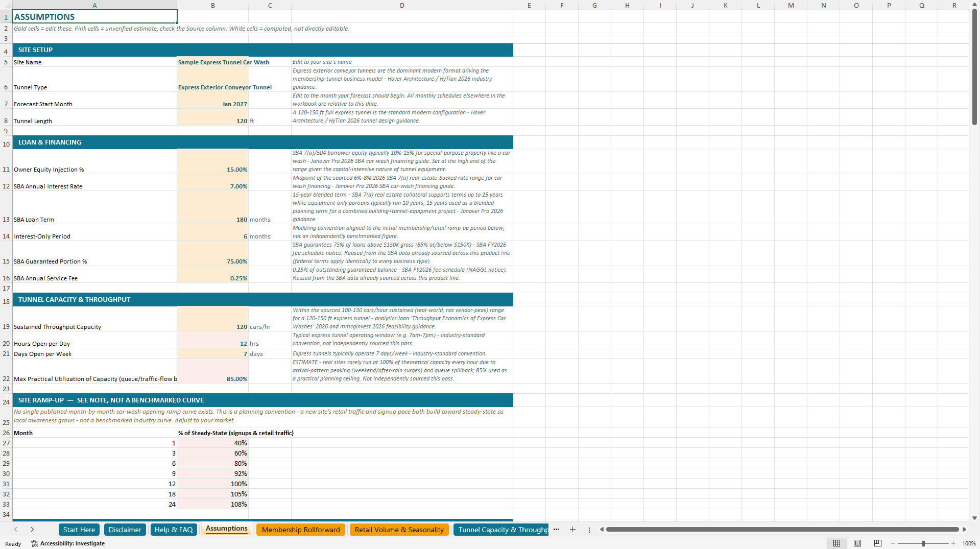Select Forecast Start Month Jan 2027 cell
Screen dimensions: 980x549
213,100
